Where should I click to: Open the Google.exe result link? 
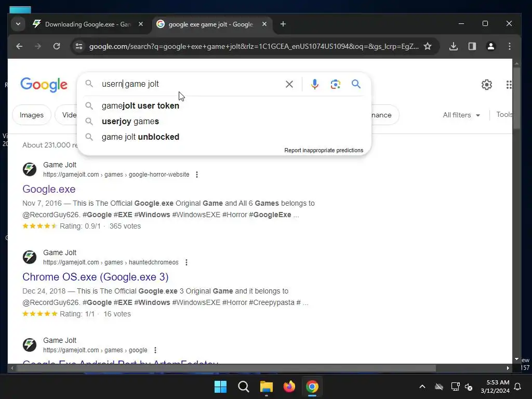[x=49, y=189]
